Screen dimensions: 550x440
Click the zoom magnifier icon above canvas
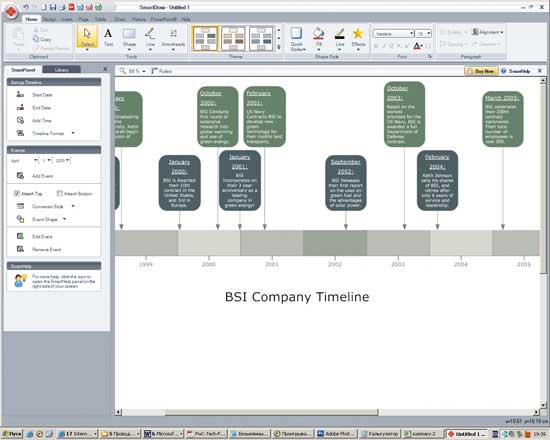(122, 71)
